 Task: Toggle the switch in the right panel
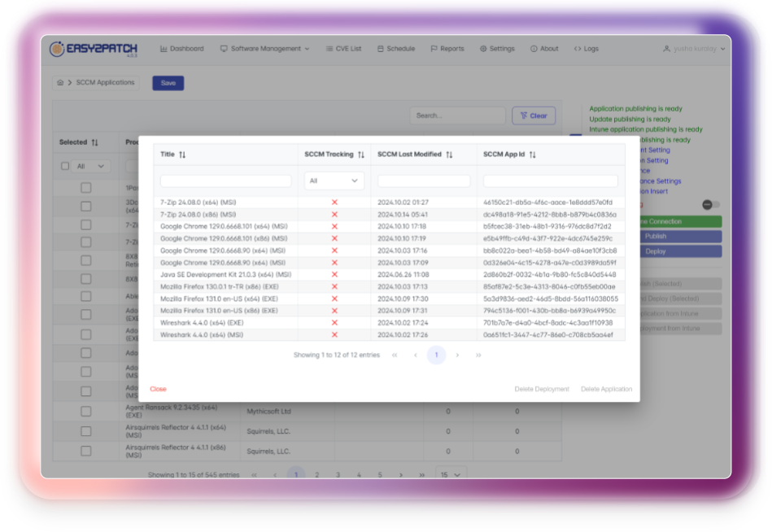coord(711,205)
